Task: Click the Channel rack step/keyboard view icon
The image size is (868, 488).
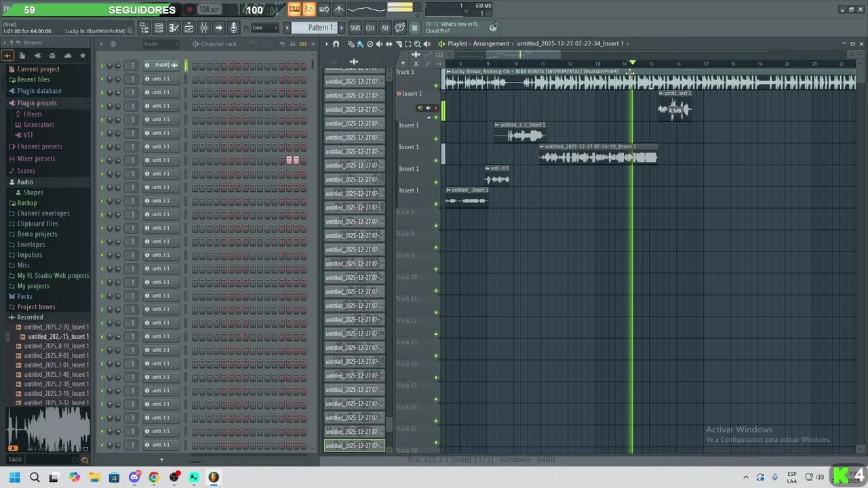Action: pos(303,44)
